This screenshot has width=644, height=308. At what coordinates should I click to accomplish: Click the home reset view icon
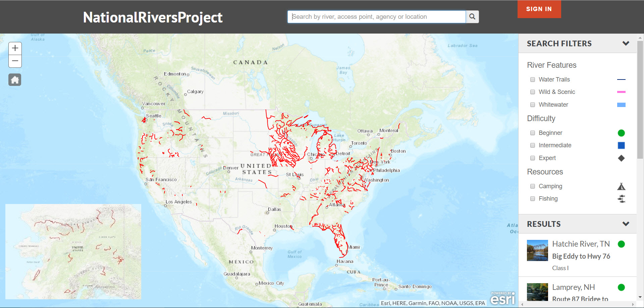tap(15, 80)
